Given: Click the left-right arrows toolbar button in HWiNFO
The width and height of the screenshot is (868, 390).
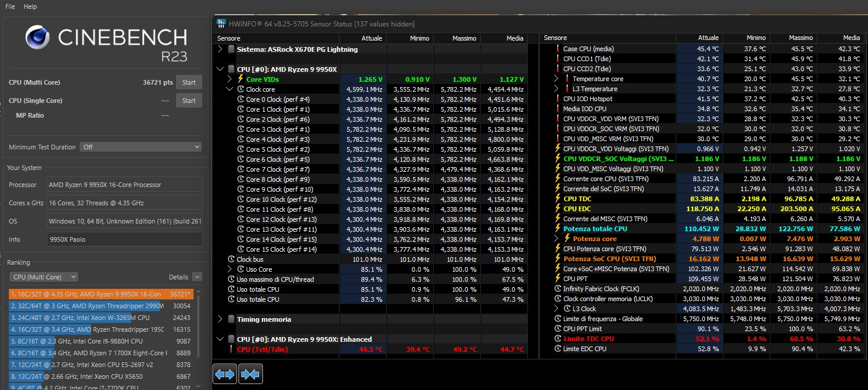Looking at the screenshot, I should click(x=225, y=374).
